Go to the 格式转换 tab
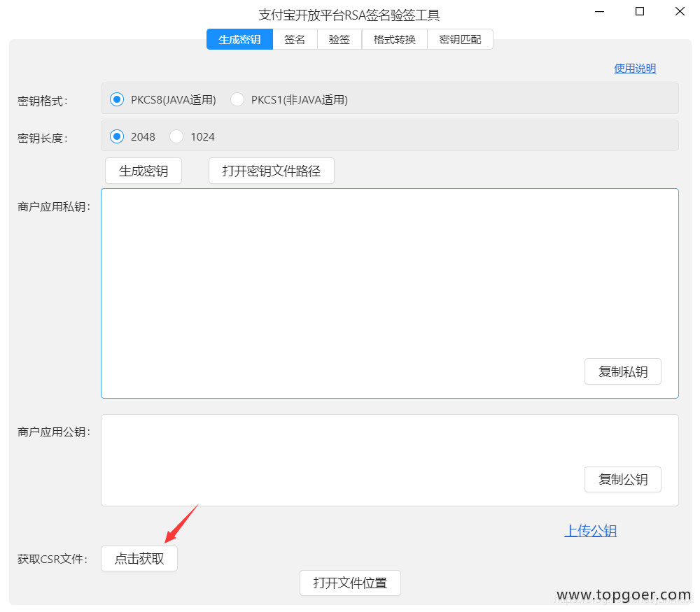 (x=394, y=40)
